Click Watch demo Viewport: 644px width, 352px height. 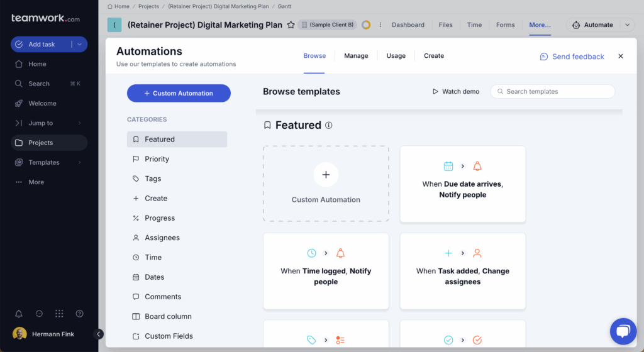pos(455,92)
